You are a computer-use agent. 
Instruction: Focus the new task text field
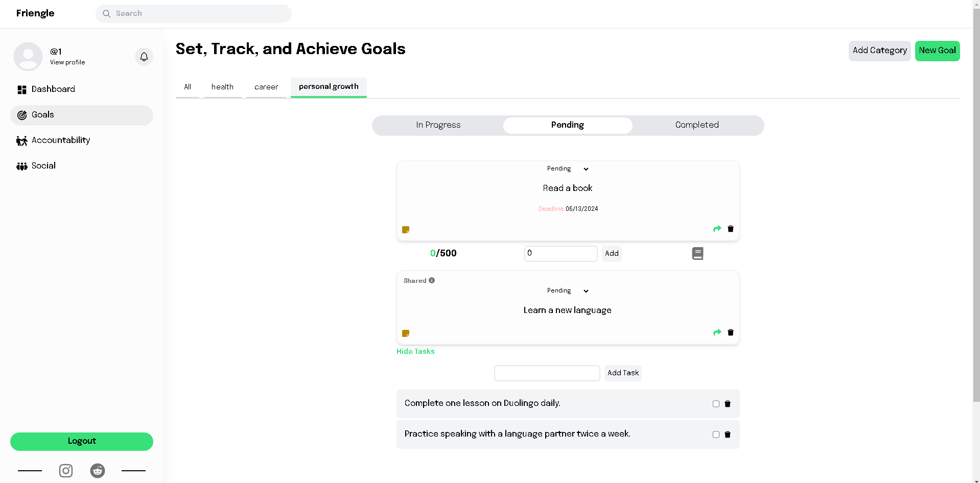[547, 373]
